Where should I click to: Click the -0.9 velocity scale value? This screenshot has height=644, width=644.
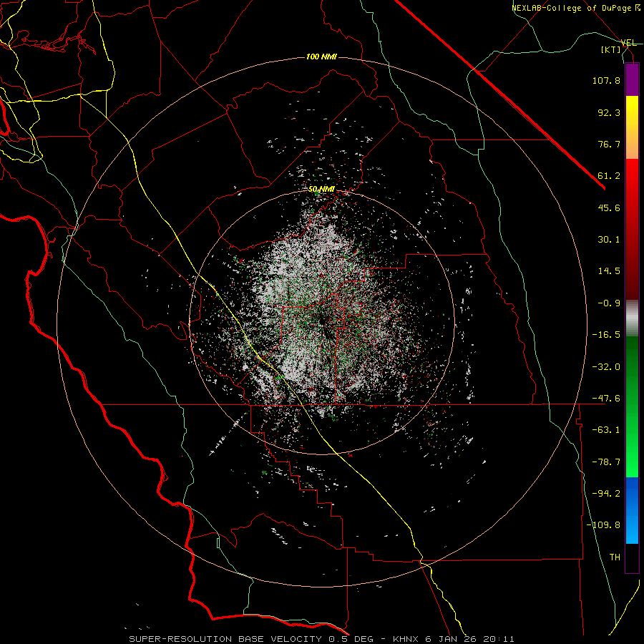coord(609,303)
